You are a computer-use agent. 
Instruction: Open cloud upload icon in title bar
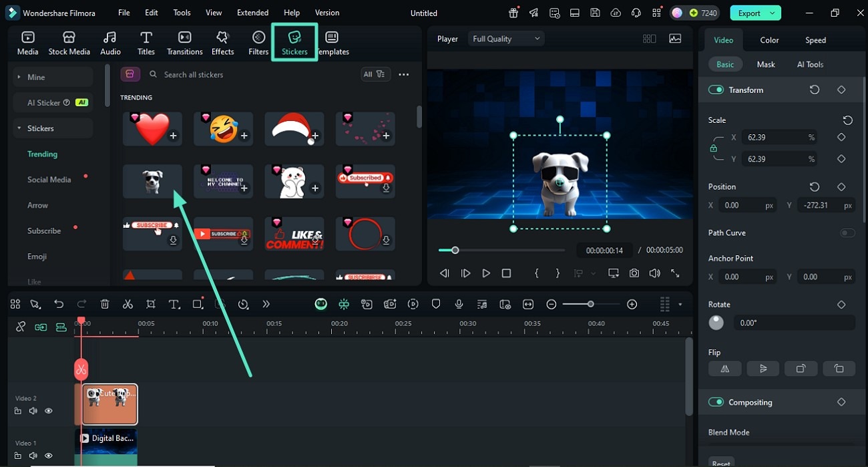click(x=616, y=13)
